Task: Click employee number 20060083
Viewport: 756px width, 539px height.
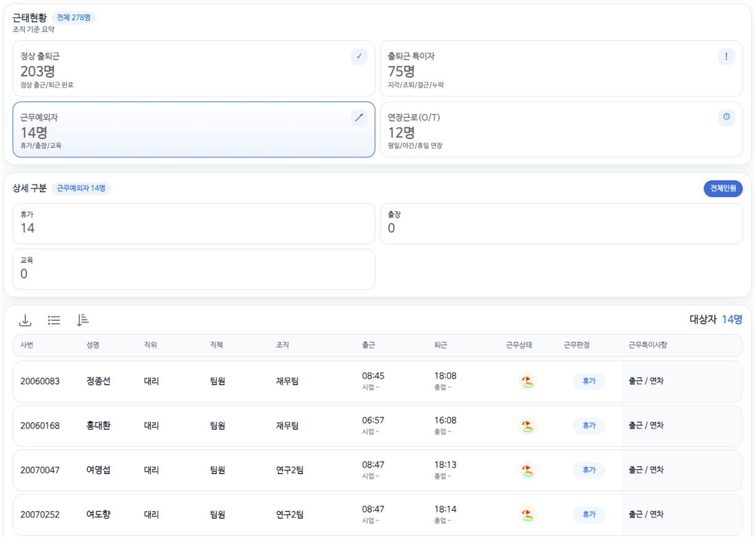Action: 40,381
